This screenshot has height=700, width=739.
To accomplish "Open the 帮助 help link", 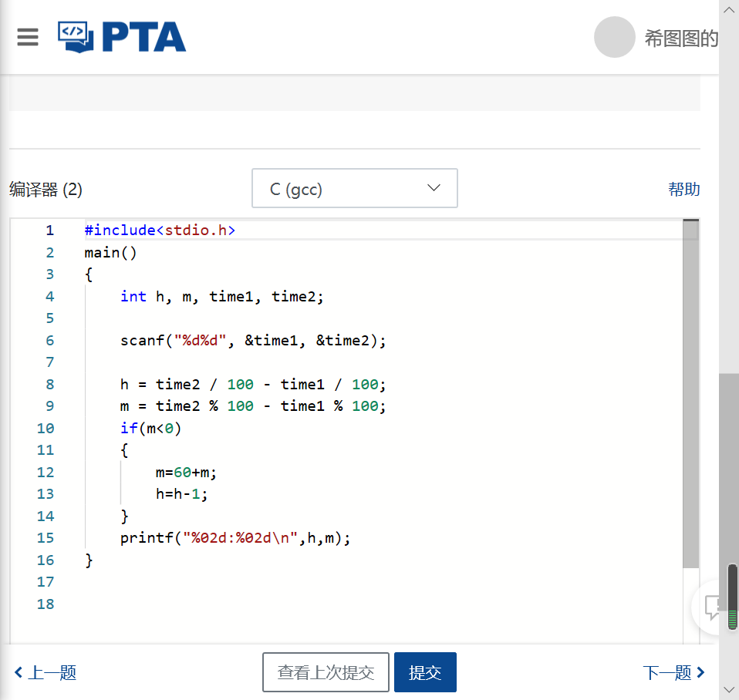I will [683, 189].
